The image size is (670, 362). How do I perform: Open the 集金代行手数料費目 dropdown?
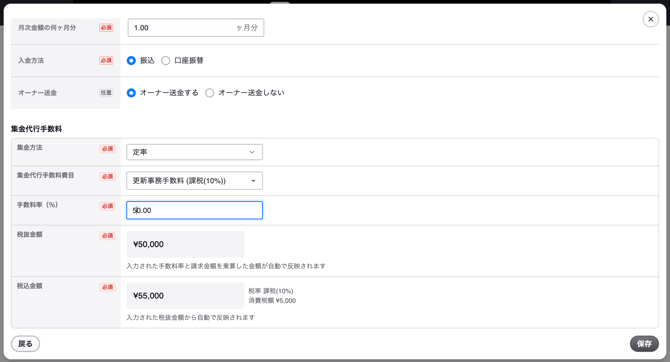pyautogui.click(x=194, y=181)
